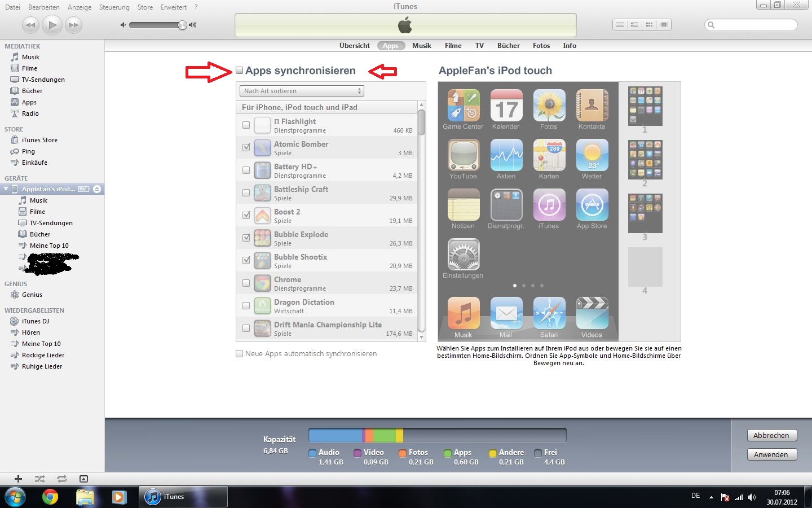Click the next track button
The image size is (812, 508).
pyautogui.click(x=74, y=25)
